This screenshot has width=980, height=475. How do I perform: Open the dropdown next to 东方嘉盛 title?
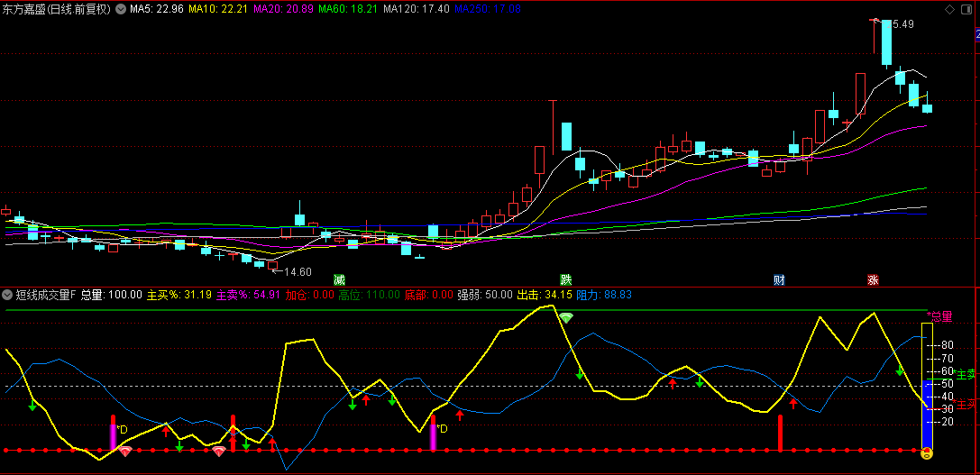click(x=122, y=10)
